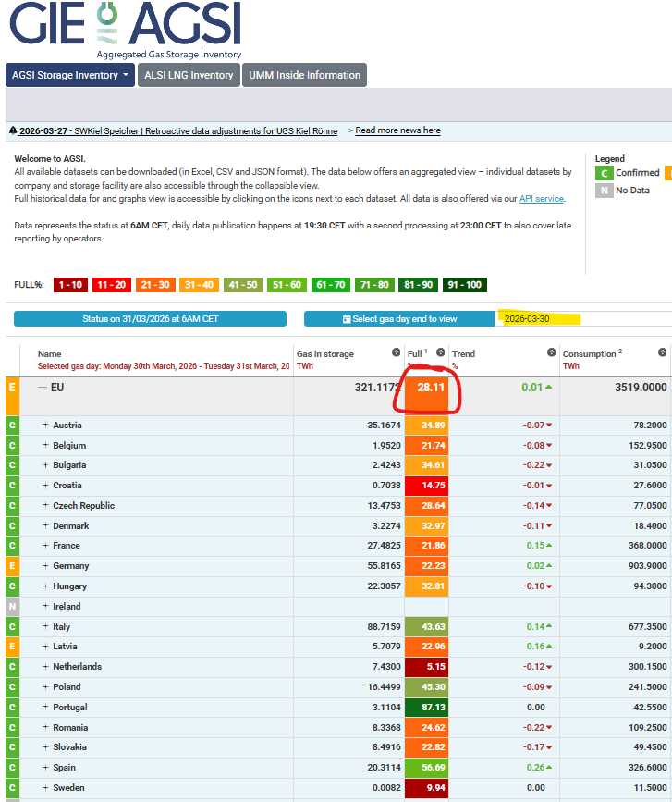
Task: Expand the Italy row
Action: pos(45,626)
